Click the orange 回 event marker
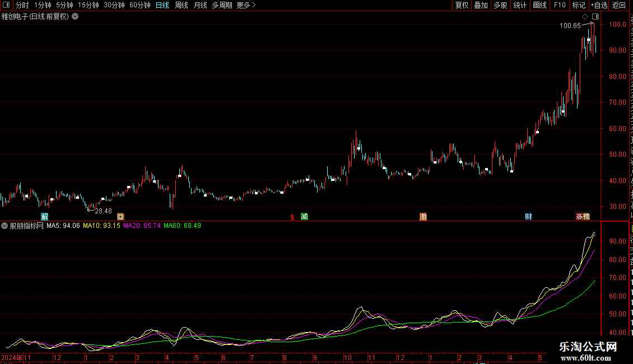Image resolution: width=633 pixels, height=364 pixels. coord(120,217)
